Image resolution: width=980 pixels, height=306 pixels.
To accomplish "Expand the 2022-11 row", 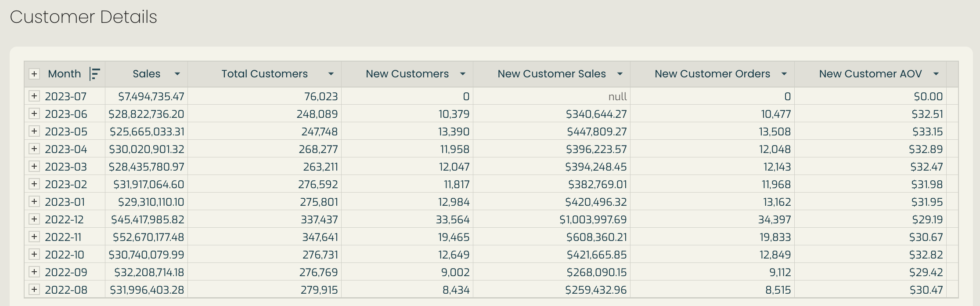I will tap(34, 237).
